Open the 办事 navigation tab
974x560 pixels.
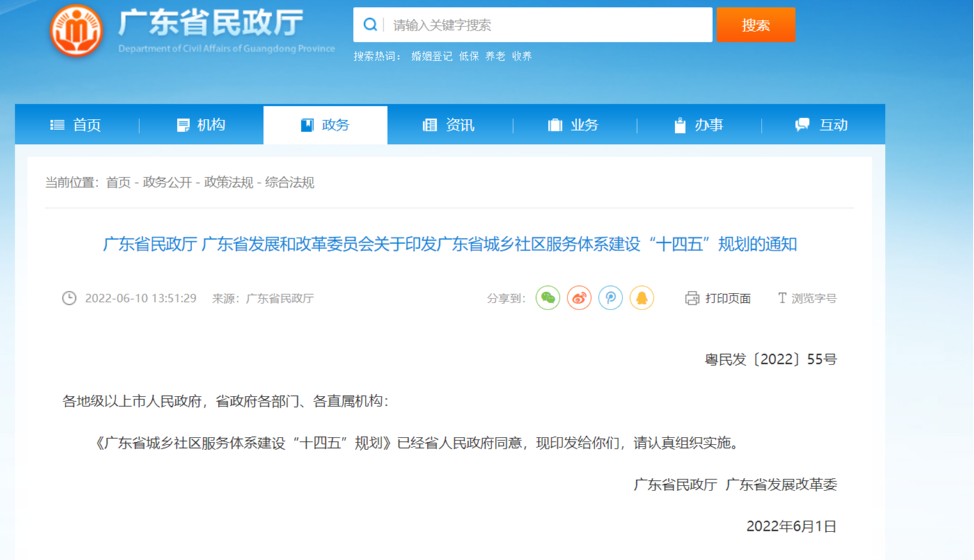click(x=699, y=125)
